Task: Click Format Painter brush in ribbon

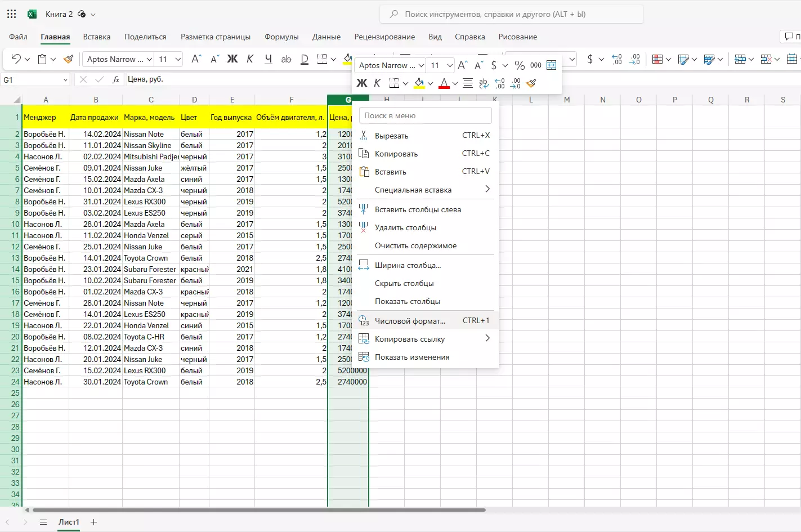Action: (69, 59)
